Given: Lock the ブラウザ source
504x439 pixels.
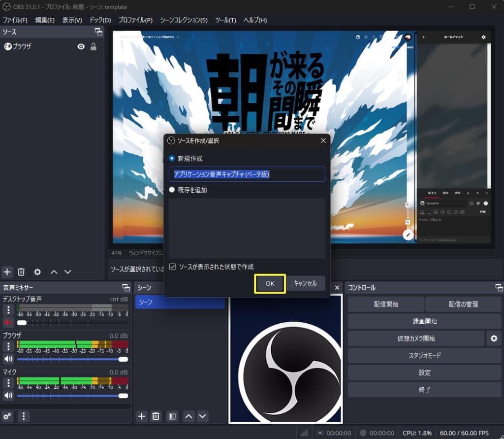Looking at the screenshot, I should (93, 47).
